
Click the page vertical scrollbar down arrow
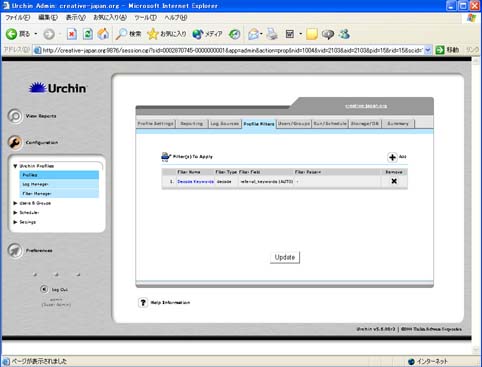click(476, 349)
